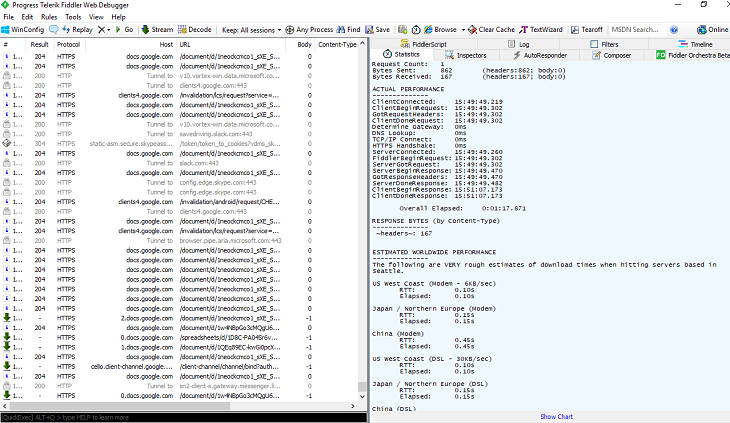Open the Tools menu
The width and height of the screenshot is (730, 423).
pos(73,17)
